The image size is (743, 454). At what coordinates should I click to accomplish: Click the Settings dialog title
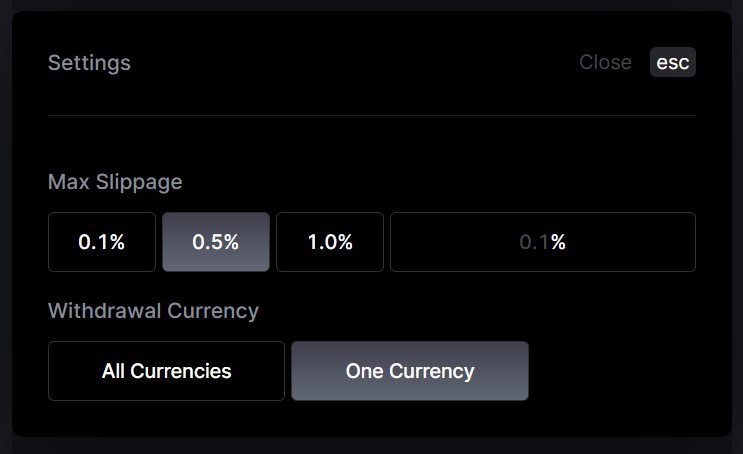tap(89, 63)
